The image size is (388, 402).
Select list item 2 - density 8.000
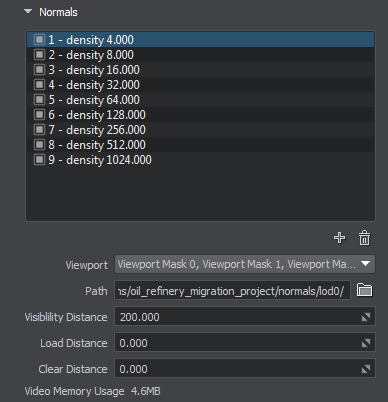point(201,55)
